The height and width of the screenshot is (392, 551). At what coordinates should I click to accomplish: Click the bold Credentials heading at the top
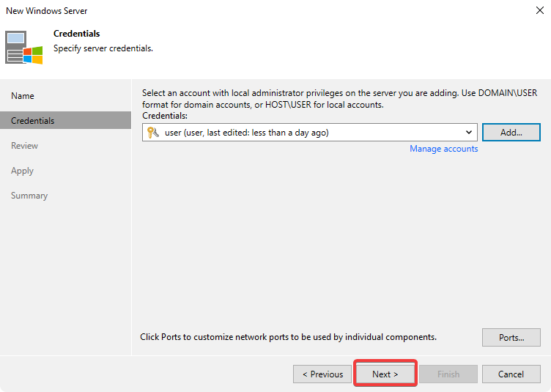coord(77,34)
